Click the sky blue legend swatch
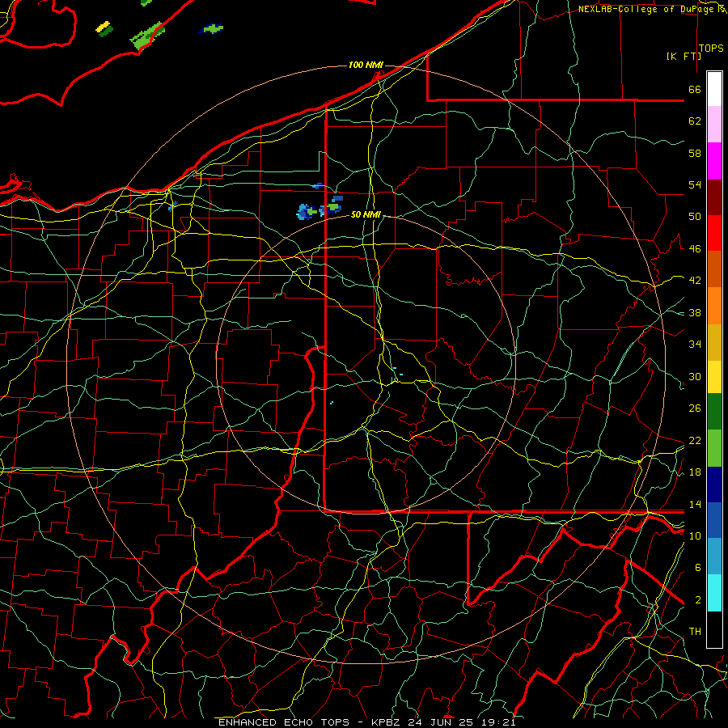This screenshot has width=728, height=728. [x=714, y=557]
